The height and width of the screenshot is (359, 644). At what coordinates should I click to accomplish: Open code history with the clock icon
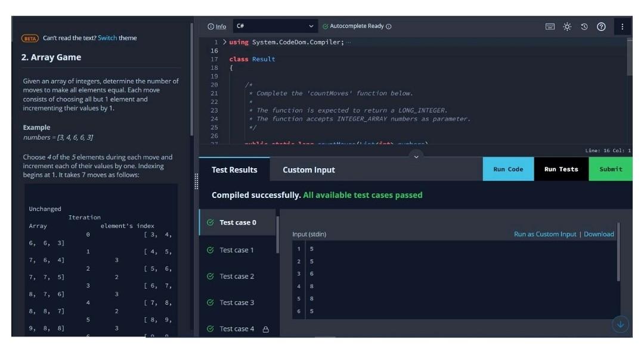584,26
